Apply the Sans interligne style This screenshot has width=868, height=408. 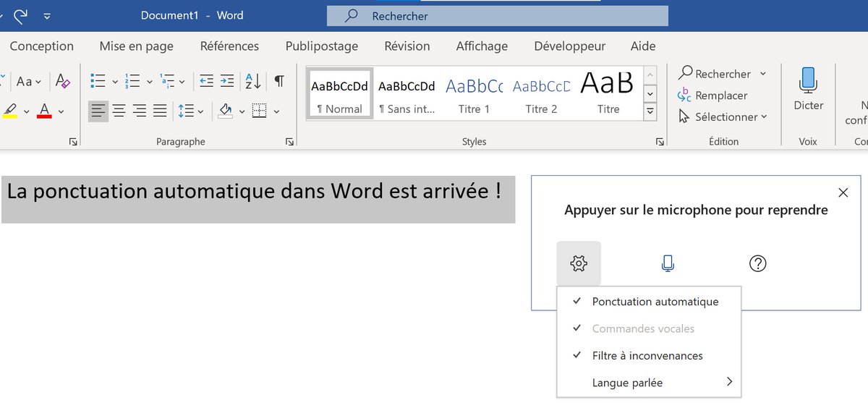(407, 94)
